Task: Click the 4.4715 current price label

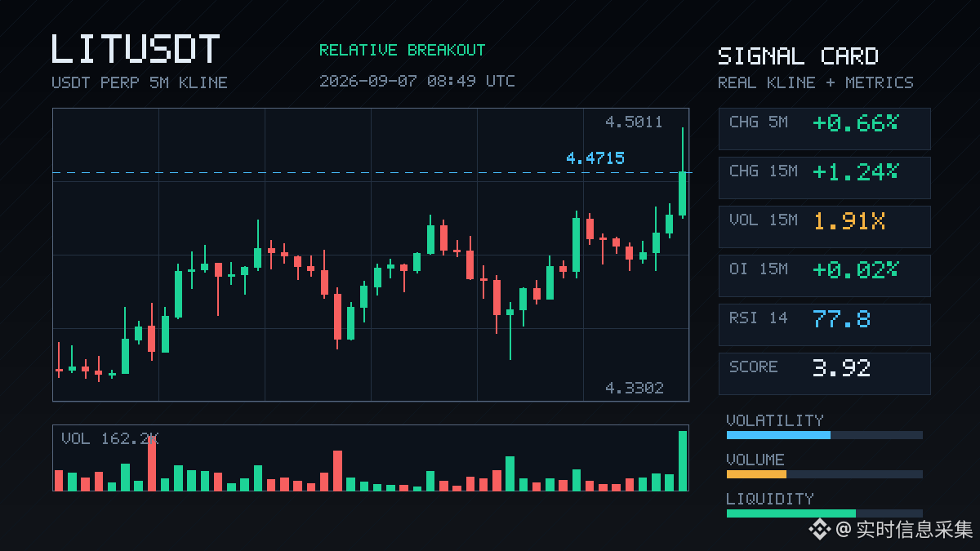Action: [x=595, y=158]
